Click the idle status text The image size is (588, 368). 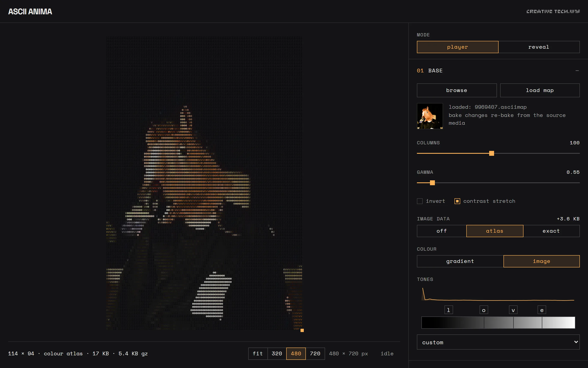click(387, 354)
